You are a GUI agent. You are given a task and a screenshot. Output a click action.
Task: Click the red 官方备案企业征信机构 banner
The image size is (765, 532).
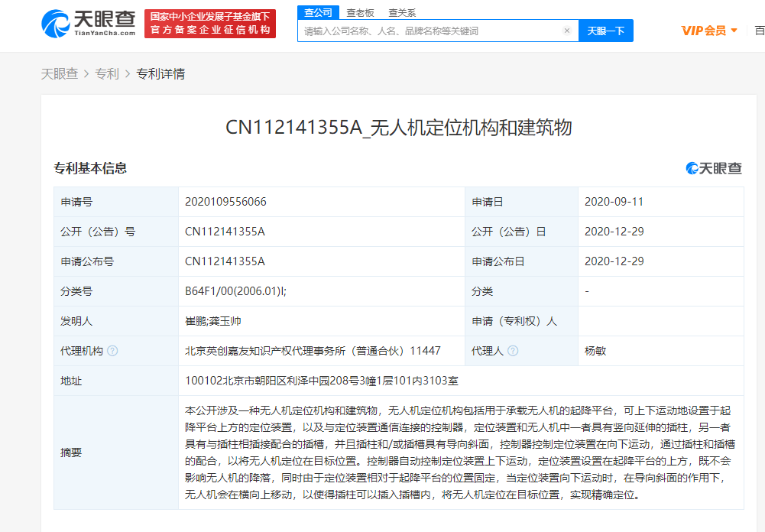(210, 24)
